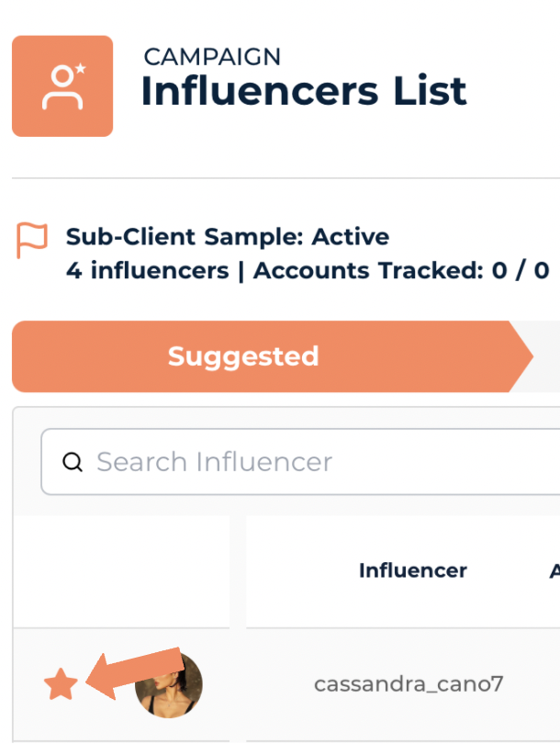
Task: Sort by the Influencer column header
Action: pos(412,570)
